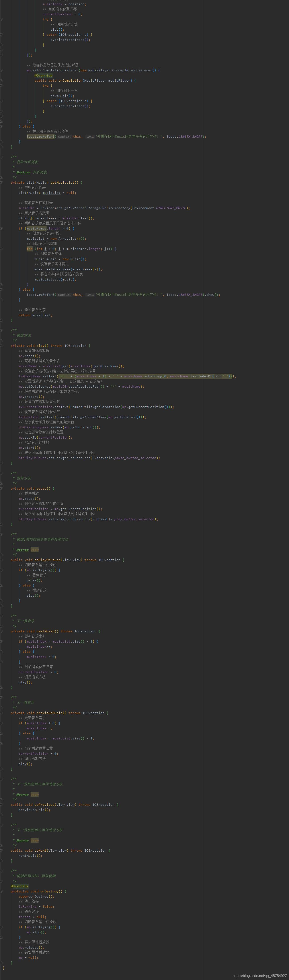The width and height of the screenshot is (289, 980).
Task: Click the getExternalStoragePublicDirectory call
Action: pos(97,208)
